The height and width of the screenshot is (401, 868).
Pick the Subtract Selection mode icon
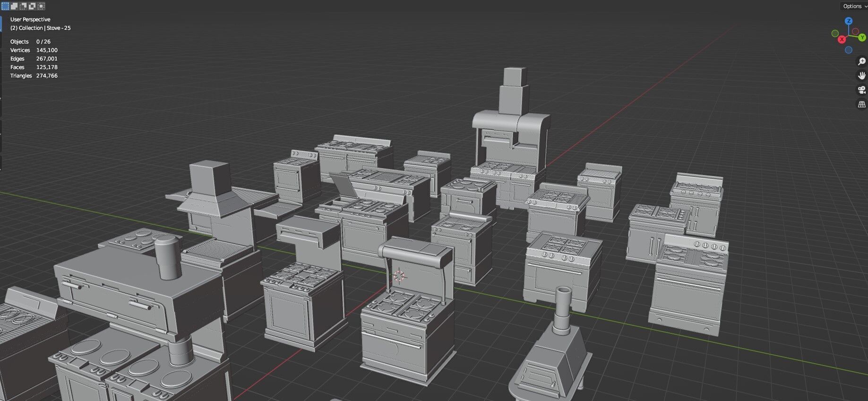[x=23, y=6]
